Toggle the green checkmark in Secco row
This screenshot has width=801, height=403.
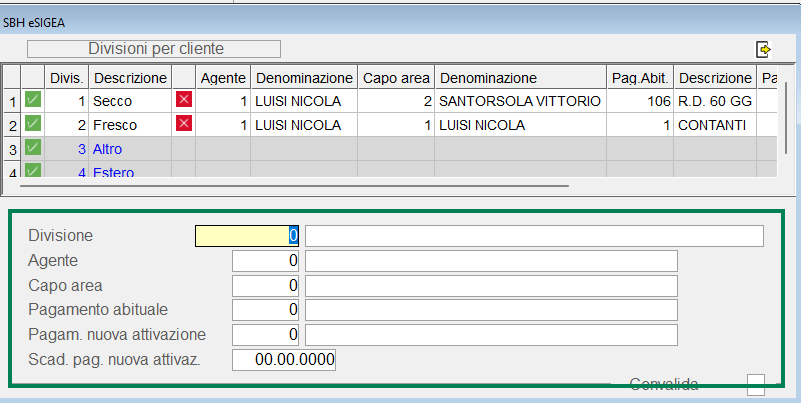pyautogui.click(x=33, y=100)
